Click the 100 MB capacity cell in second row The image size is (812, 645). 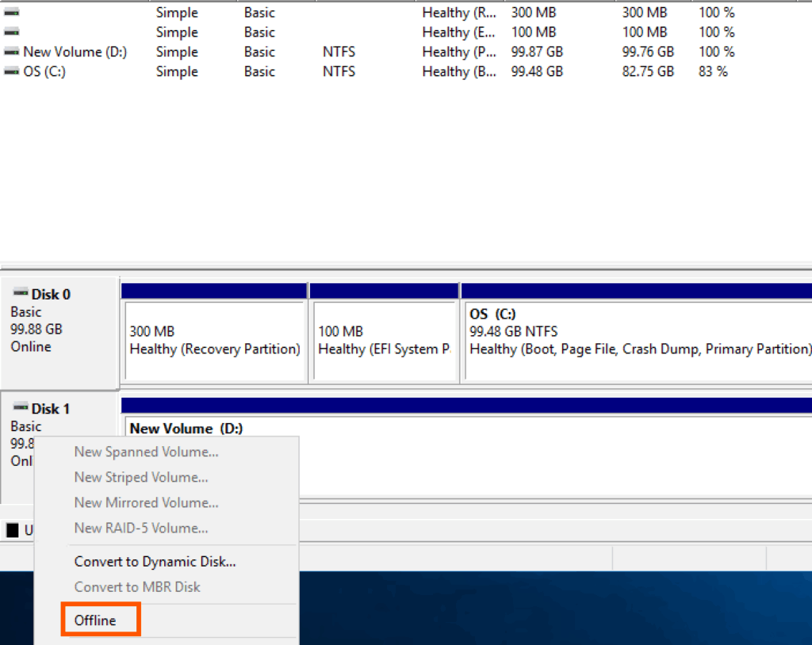(x=534, y=32)
